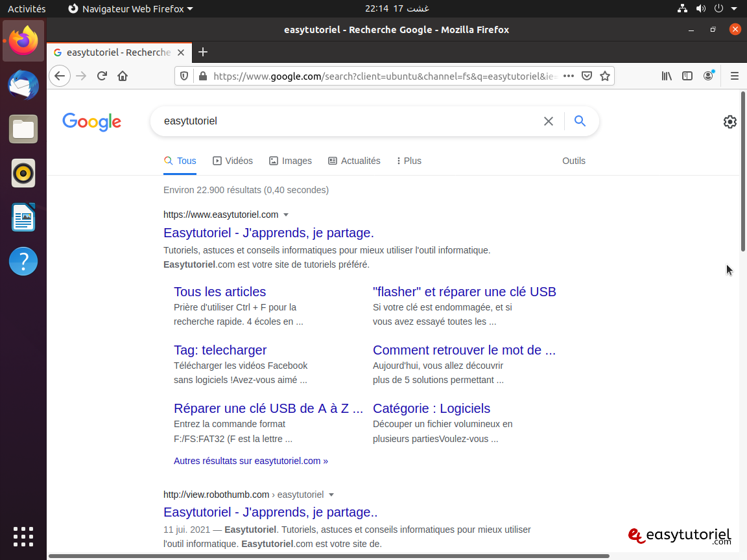The height and width of the screenshot is (560, 747).
Task: Switch to the Vidéos tab
Action: point(233,161)
